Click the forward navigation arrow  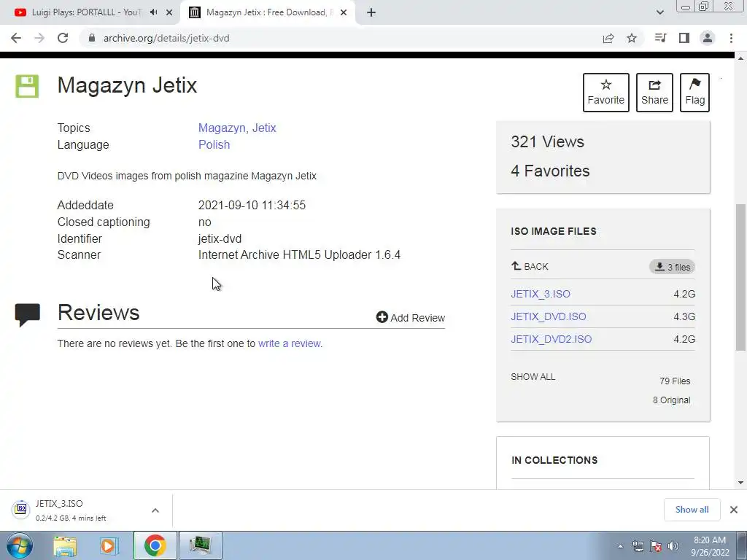coord(39,38)
